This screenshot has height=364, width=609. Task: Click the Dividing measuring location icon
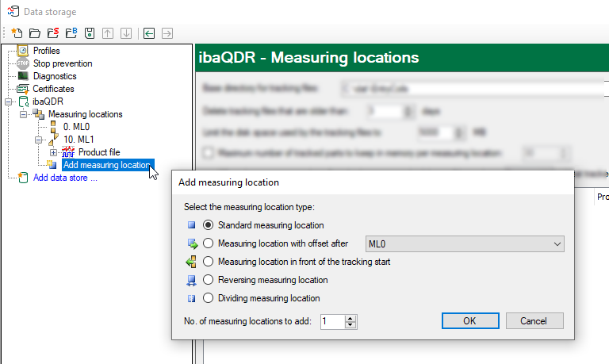click(x=191, y=298)
